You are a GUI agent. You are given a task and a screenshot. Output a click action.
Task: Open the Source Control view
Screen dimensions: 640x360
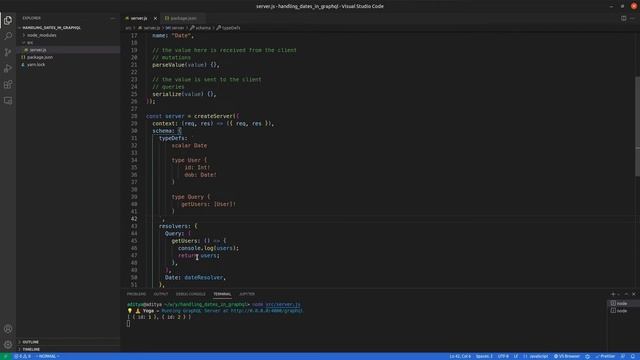click(8, 52)
